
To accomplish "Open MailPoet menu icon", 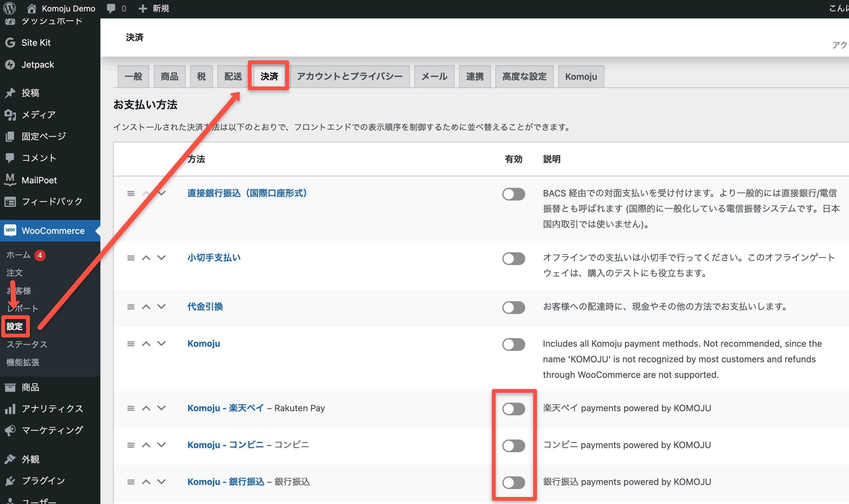I will [x=10, y=180].
